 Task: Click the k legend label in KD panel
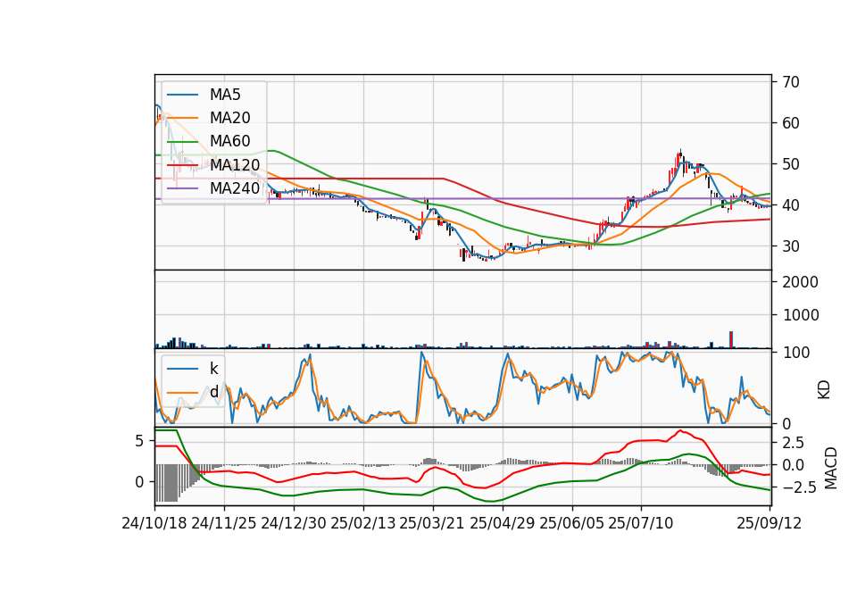click(213, 369)
